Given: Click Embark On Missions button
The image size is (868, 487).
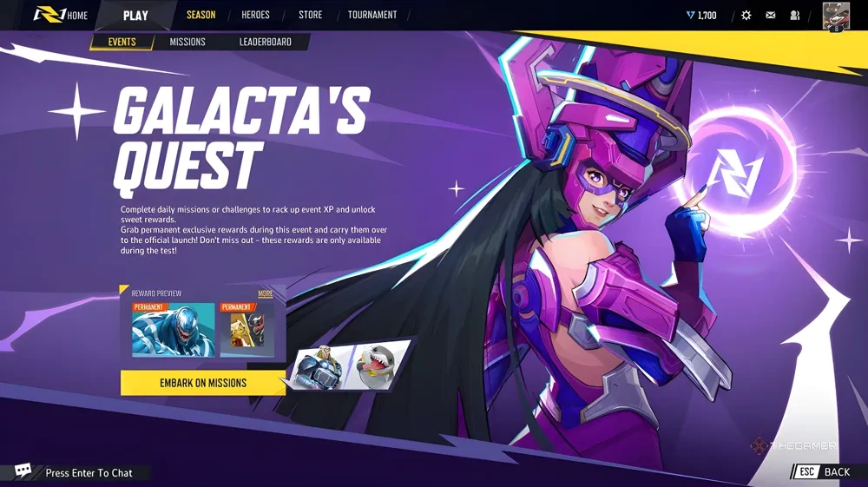Looking at the screenshot, I should point(203,383).
